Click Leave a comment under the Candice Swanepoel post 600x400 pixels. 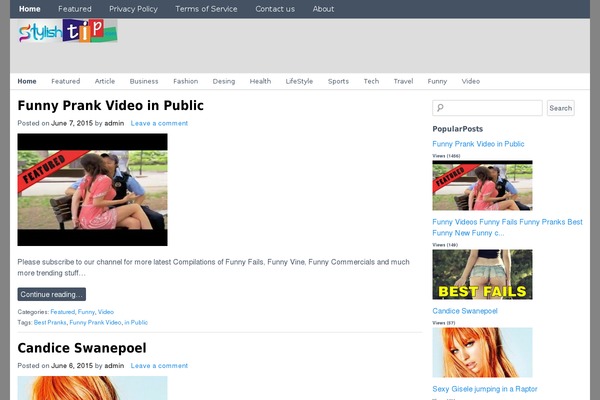[159, 366]
